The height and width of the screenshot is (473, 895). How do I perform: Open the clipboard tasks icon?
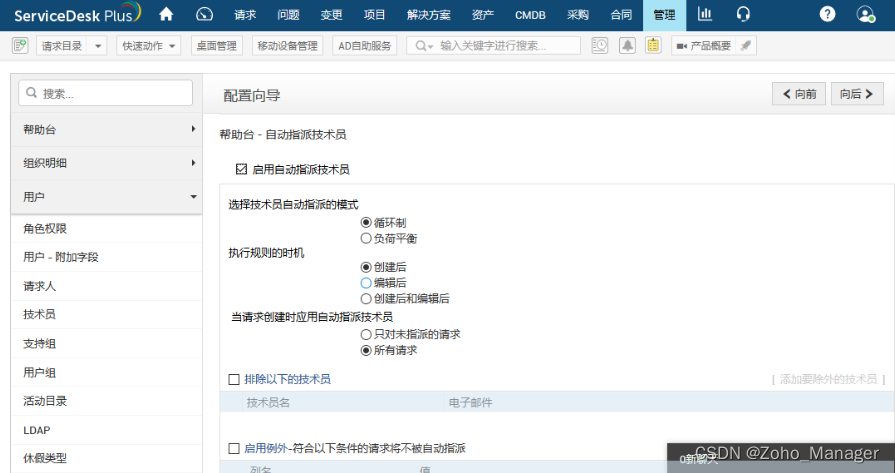point(654,46)
